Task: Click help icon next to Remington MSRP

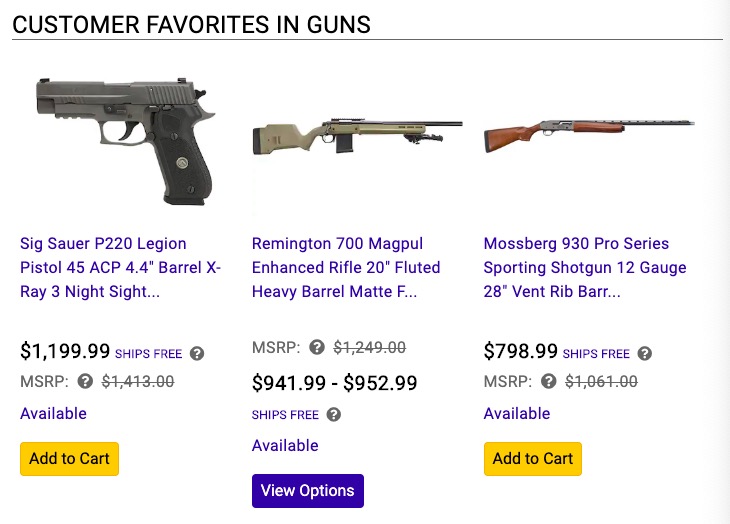Action: 317,348
